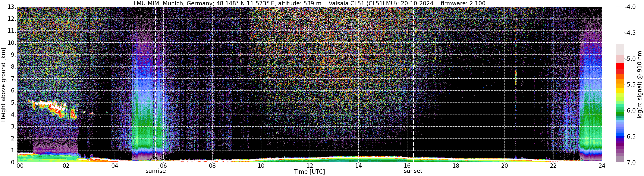
Task: Click the '2.' height axis tick label
Action: pyautogui.click(x=13, y=138)
